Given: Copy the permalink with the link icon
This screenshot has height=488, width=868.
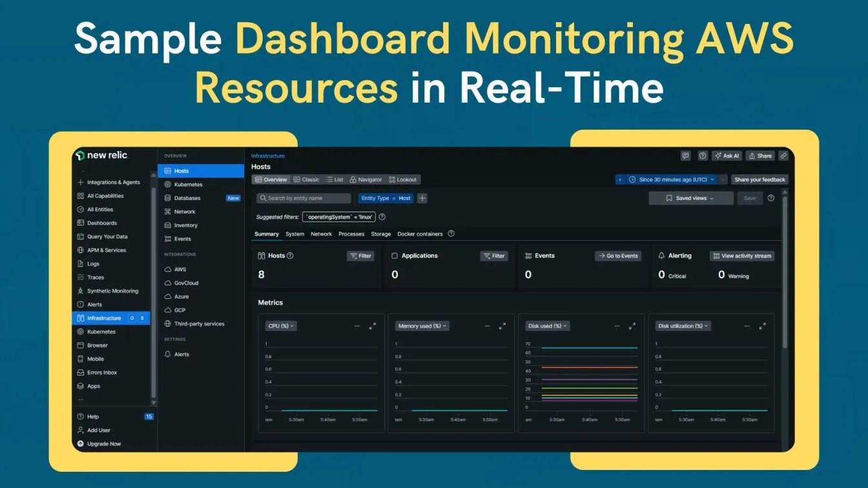Looking at the screenshot, I should pos(783,156).
